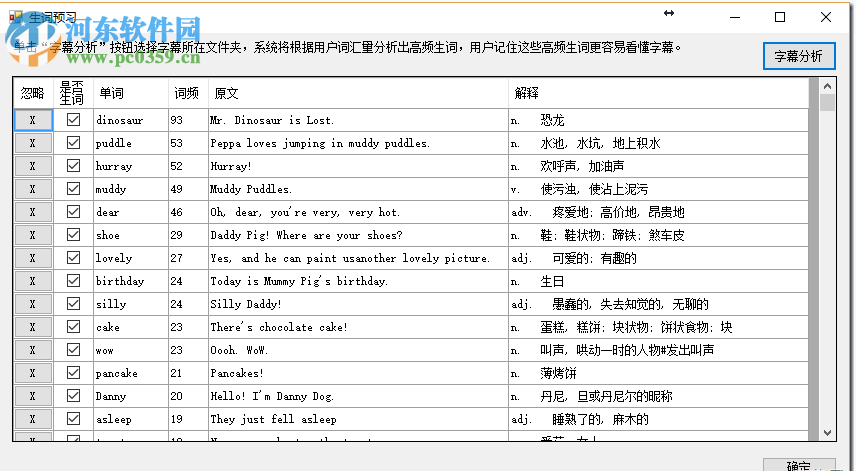
Task: Select sentence 'They just fell asleep'
Action: coord(358,419)
